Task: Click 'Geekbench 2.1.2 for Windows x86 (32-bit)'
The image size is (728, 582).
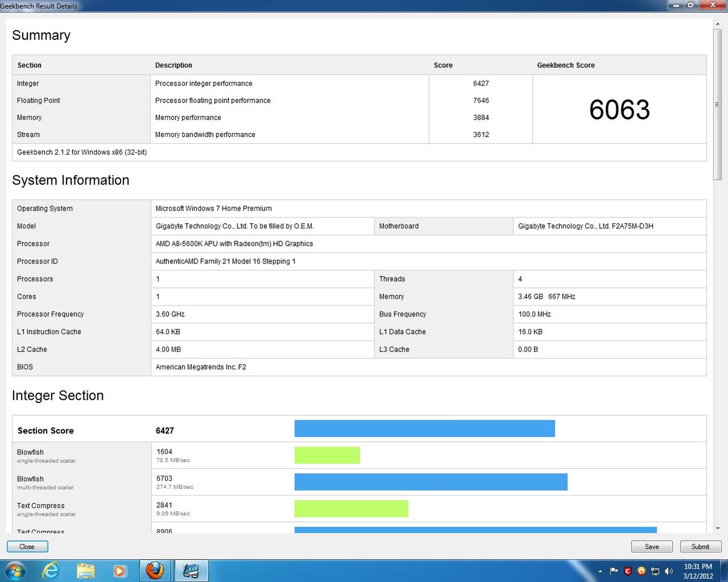Action: (82, 152)
